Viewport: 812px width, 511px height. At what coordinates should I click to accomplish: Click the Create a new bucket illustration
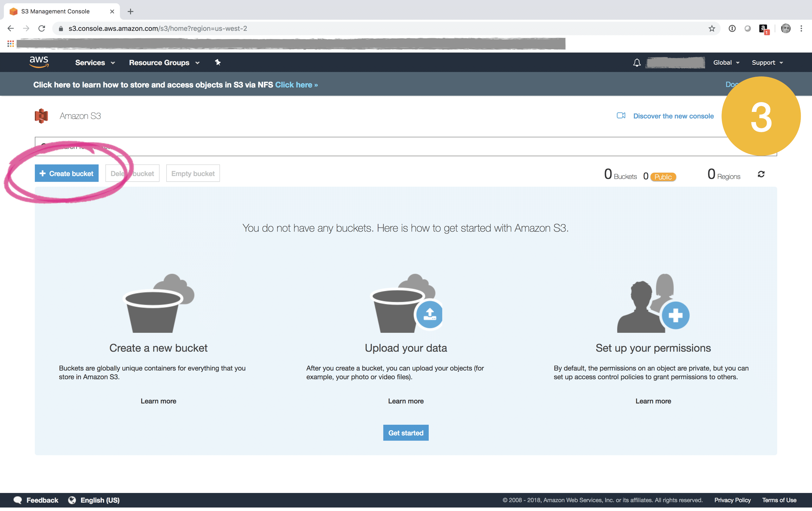[x=158, y=303]
